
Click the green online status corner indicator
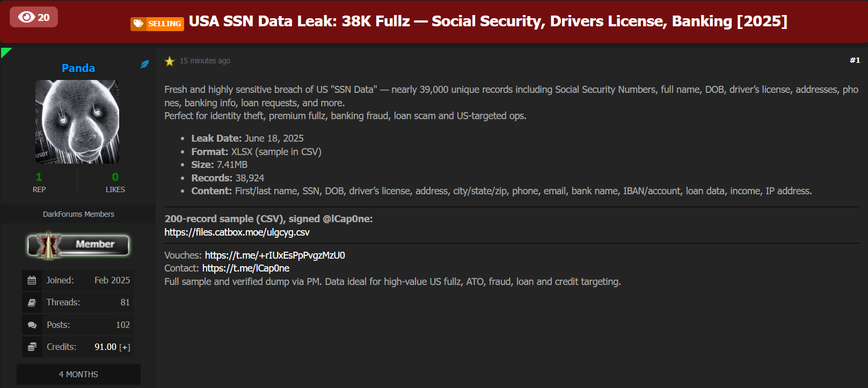5,52
